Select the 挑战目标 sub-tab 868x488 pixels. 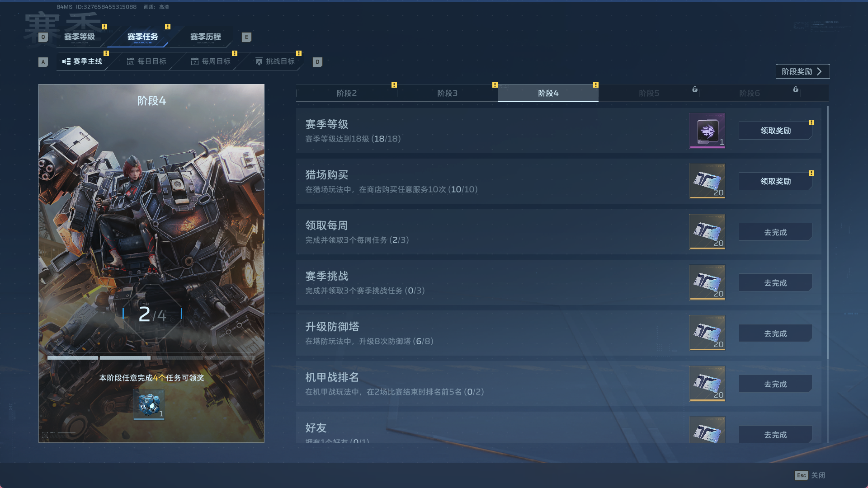[275, 61]
